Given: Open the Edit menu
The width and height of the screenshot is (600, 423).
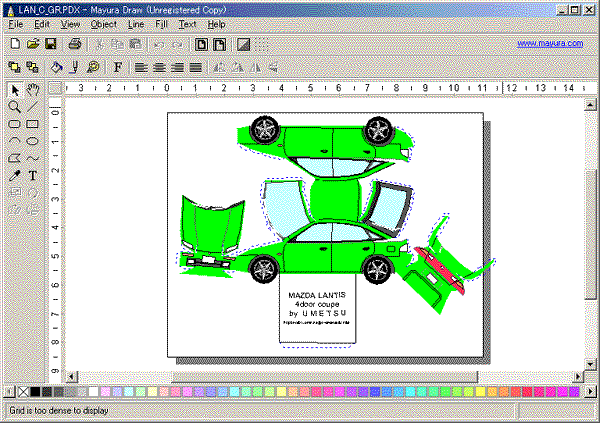Looking at the screenshot, I should [42, 24].
